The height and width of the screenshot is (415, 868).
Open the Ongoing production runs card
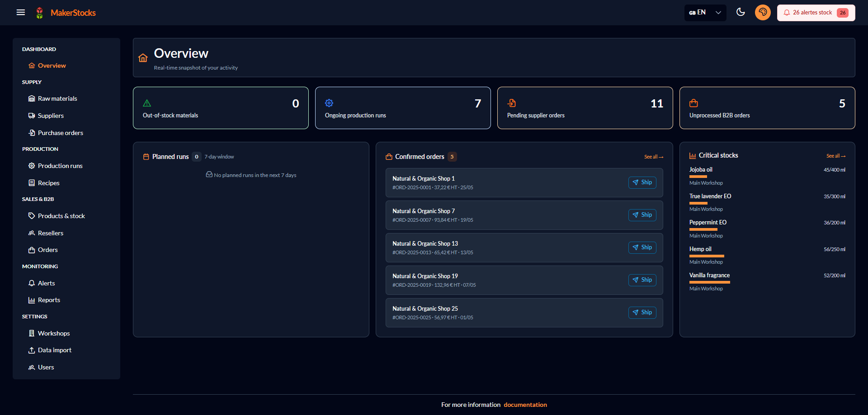pos(403,108)
